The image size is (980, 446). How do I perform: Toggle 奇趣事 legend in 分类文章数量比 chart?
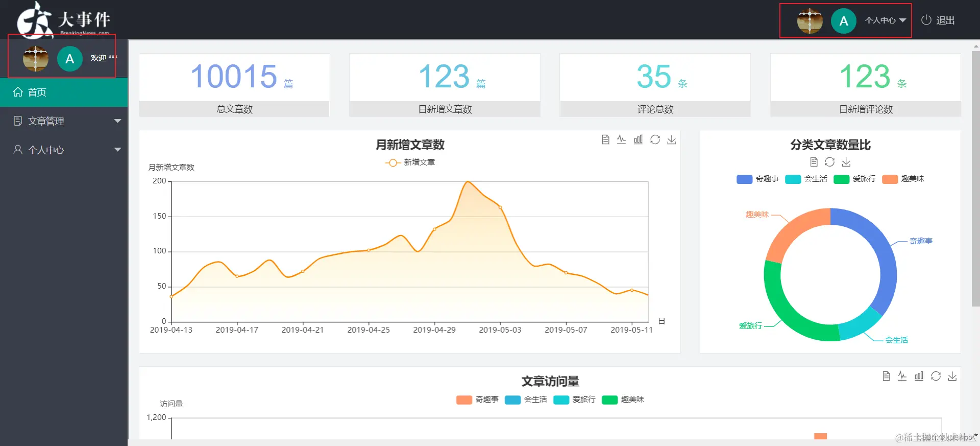coord(757,179)
